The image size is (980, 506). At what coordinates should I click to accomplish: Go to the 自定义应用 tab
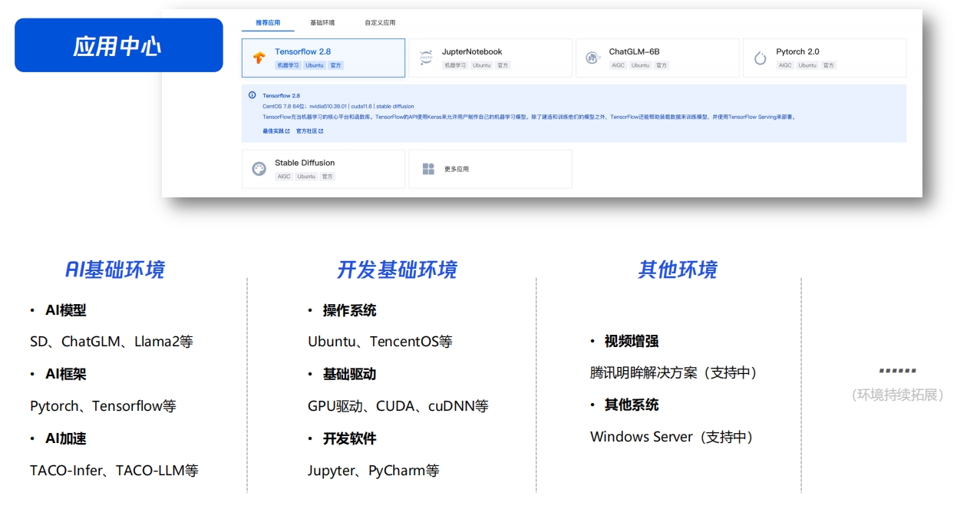[x=380, y=23]
